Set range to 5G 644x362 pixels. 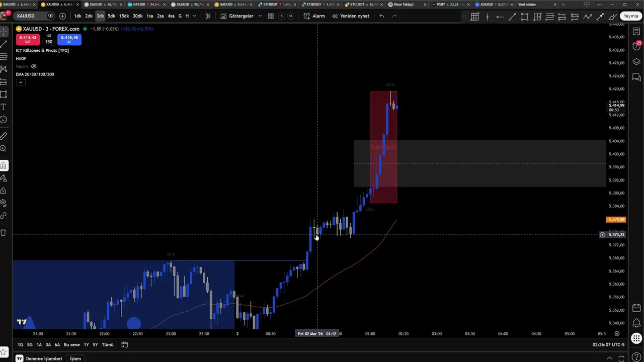click(x=30, y=345)
